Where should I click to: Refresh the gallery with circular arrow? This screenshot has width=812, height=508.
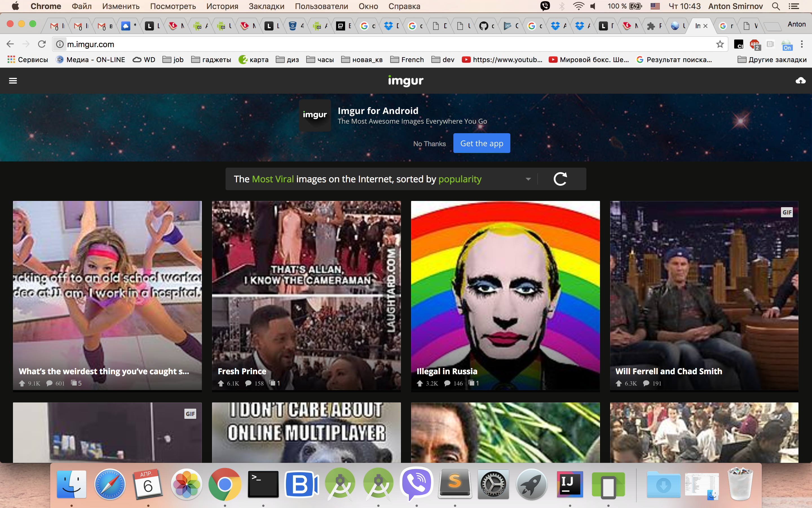point(560,179)
